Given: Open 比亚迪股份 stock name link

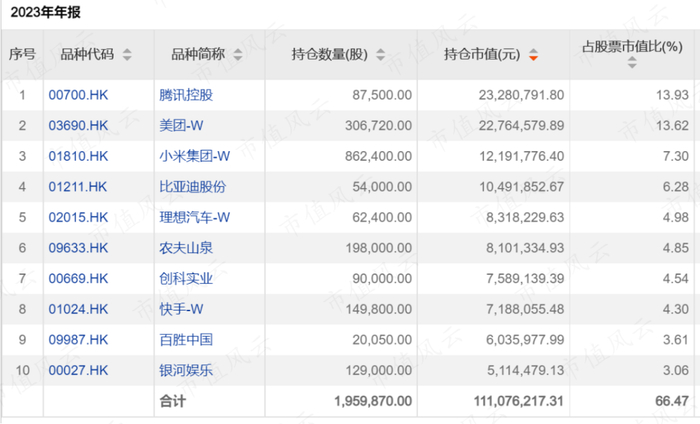Looking at the screenshot, I should pyautogui.click(x=192, y=187).
